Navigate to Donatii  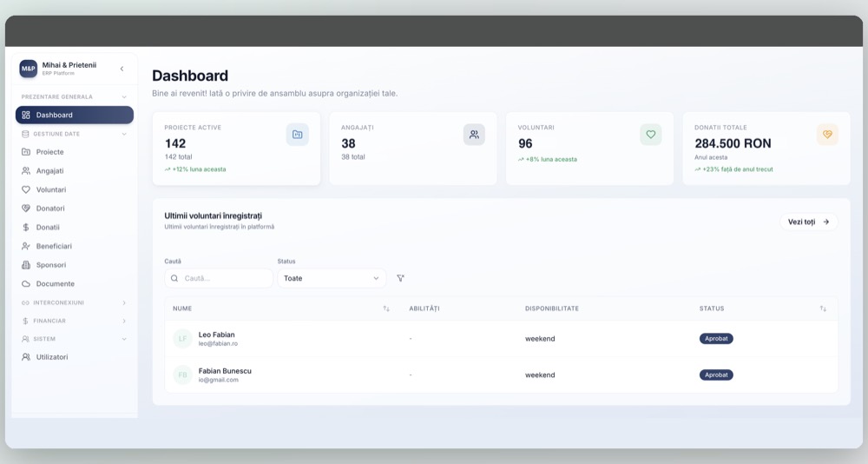tap(74, 228)
